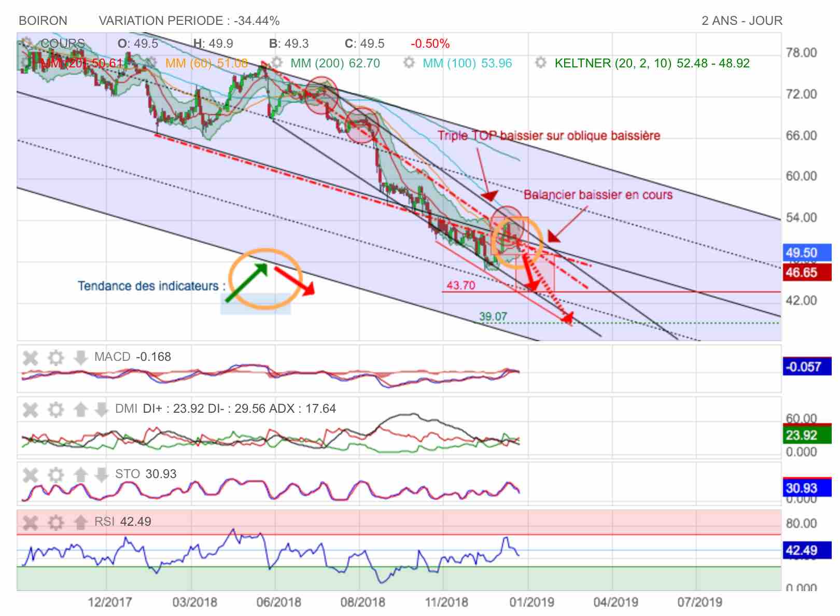This screenshot has height=616, width=840.
Task: Click 'Tendance des indicateurs :' text
Action: pos(152,286)
